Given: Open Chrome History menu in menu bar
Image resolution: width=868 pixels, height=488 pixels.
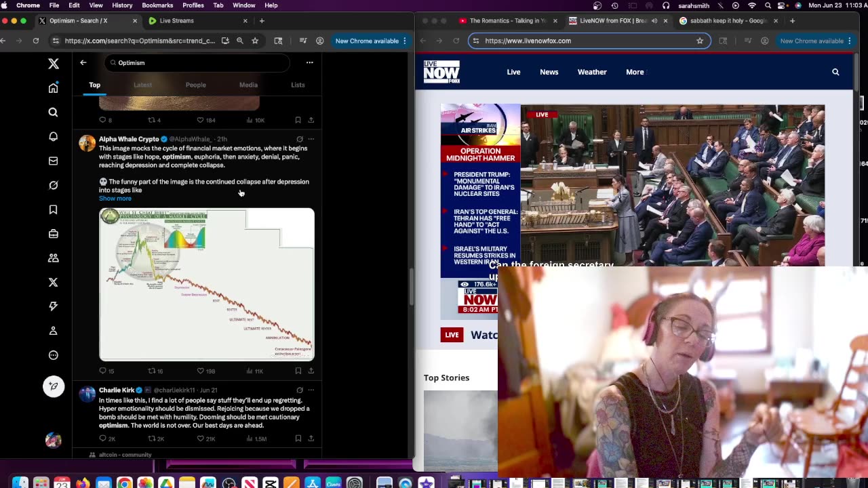Looking at the screenshot, I should [x=122, y=5].
